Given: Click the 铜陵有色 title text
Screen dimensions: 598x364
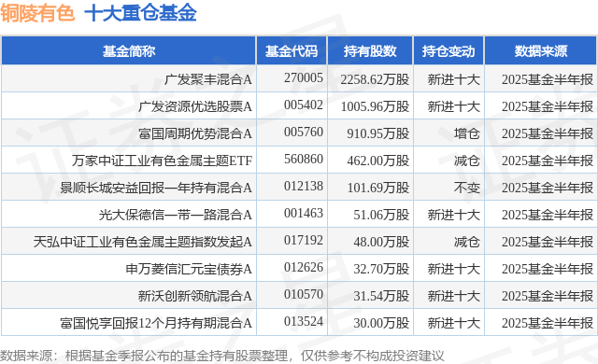Looking at the screenshot, I should pyautogui.click(x=37, y=13).
